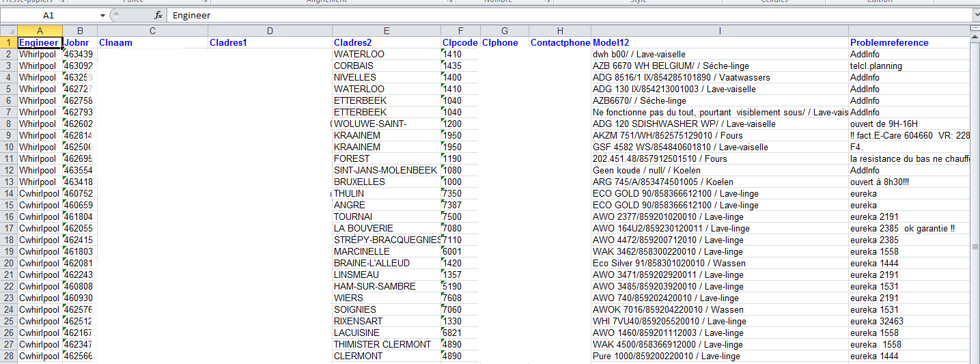980x364 pixels.
Task: Click the formula bar text Engineer
Action: coord(191,15)
